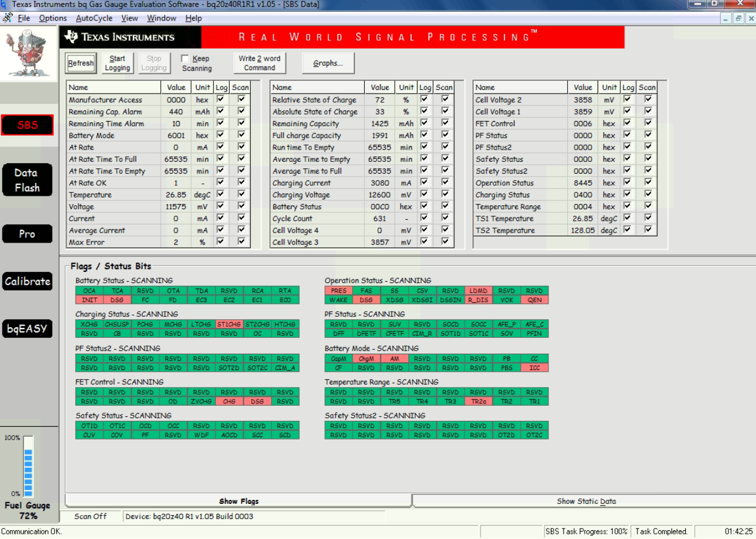Click the ST1CHG flag in Charging Status
The image size is (756, 539).
coord(229,324)
